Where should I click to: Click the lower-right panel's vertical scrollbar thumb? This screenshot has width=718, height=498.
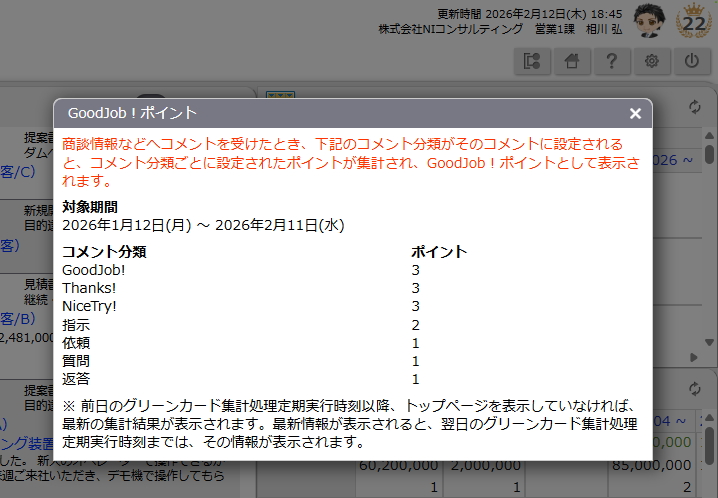tap(709, 440)
